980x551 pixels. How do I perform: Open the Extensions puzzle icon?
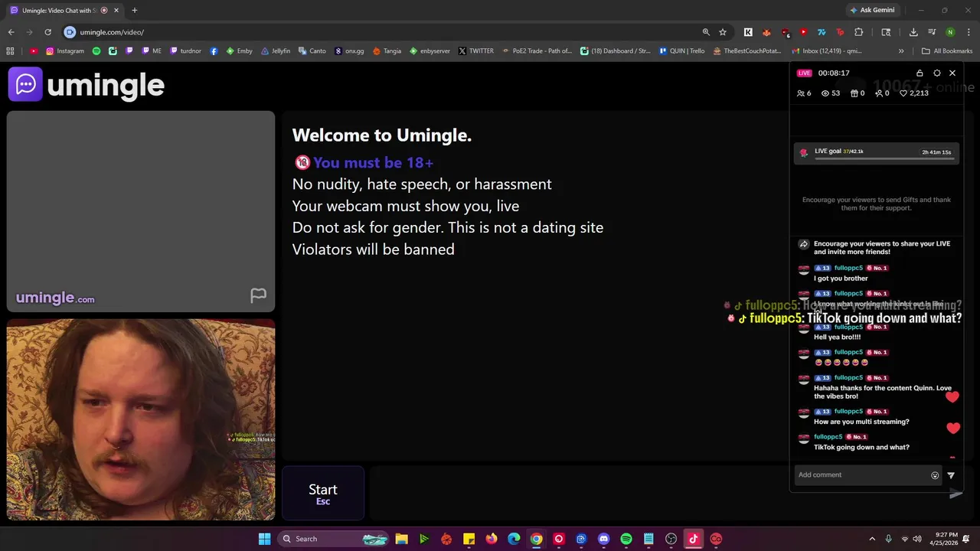858,32
